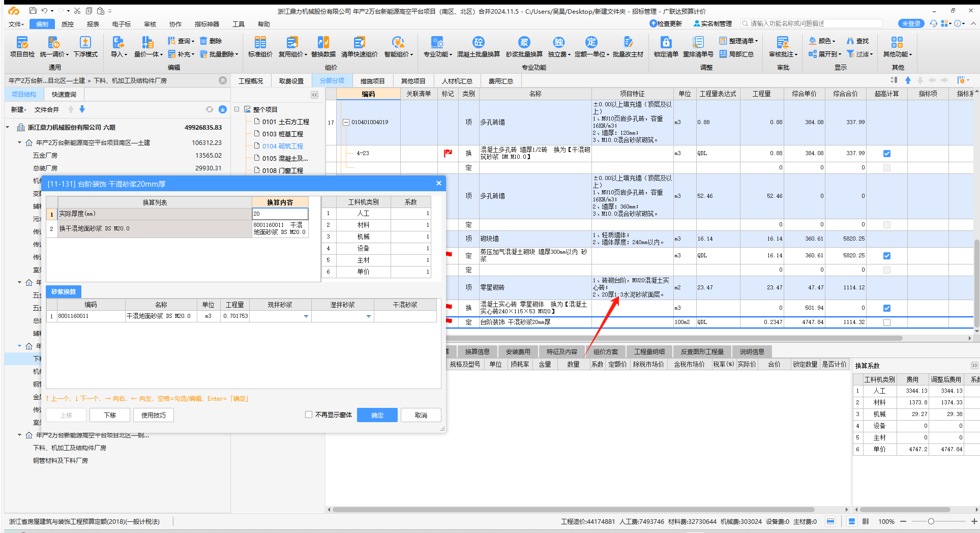Screen dimensions: 980x533
Task: Click 检查更新 link
Action: 666,23
